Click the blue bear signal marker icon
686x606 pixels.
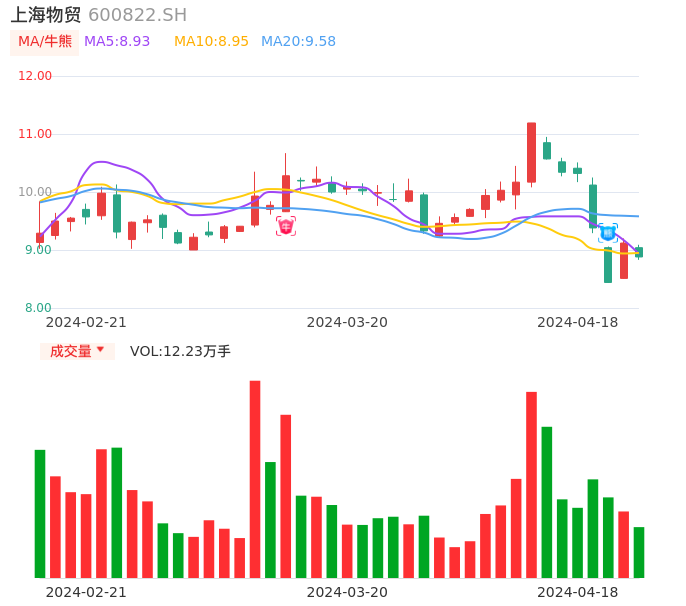point(608,233)
